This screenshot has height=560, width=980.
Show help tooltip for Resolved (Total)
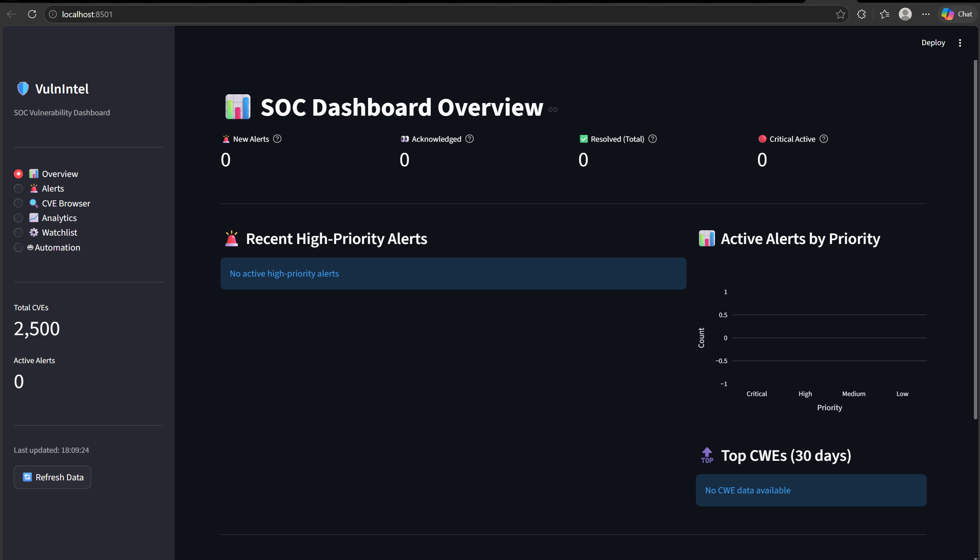pos(653,139)
